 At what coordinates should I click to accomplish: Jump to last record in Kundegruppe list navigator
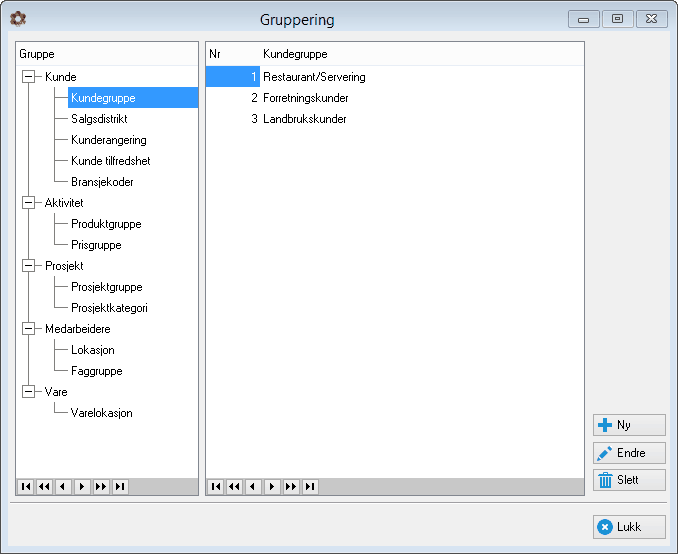310,487
